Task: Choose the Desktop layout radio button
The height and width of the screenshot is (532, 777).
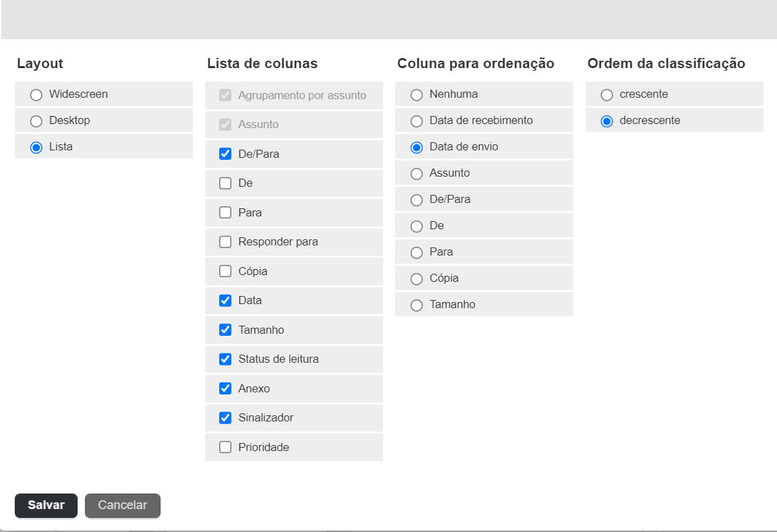Action: pos(36,121)
